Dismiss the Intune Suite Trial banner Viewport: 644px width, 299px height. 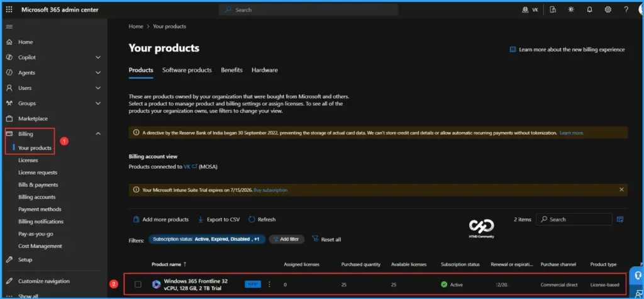pos(621,189)
